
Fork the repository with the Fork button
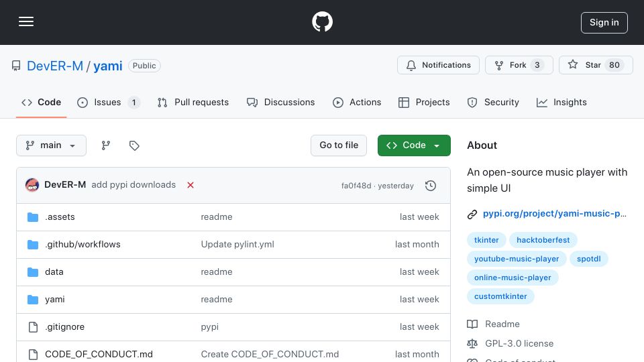(x=519, y=65)
